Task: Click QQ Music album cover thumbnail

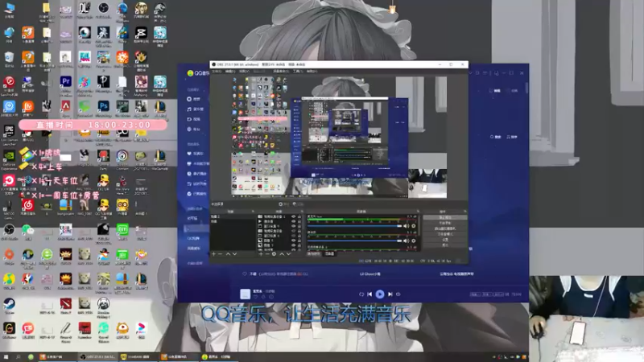Action: point(245,294)
